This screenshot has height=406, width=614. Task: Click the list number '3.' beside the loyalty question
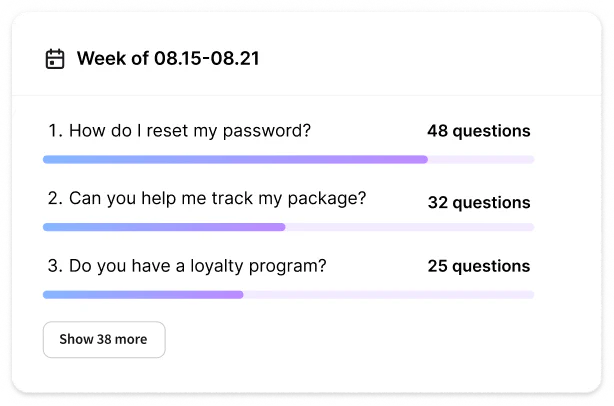coord(56,267)
